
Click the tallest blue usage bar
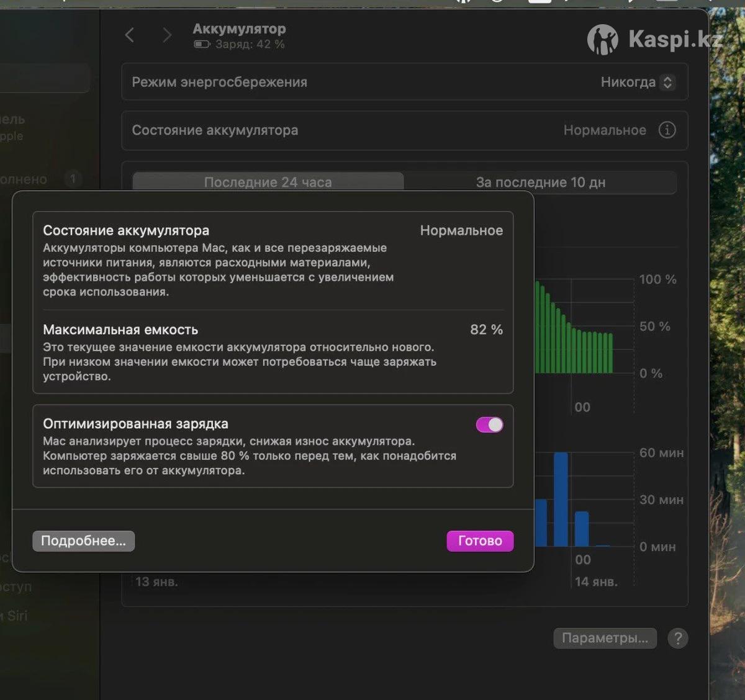click(561, 500)
